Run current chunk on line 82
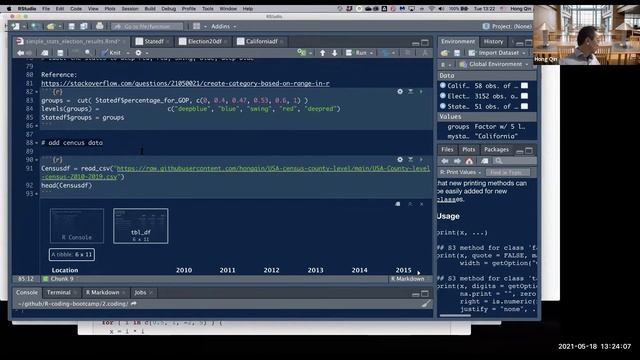The height and width of the screenshot is (360, 640). [421, 92]
